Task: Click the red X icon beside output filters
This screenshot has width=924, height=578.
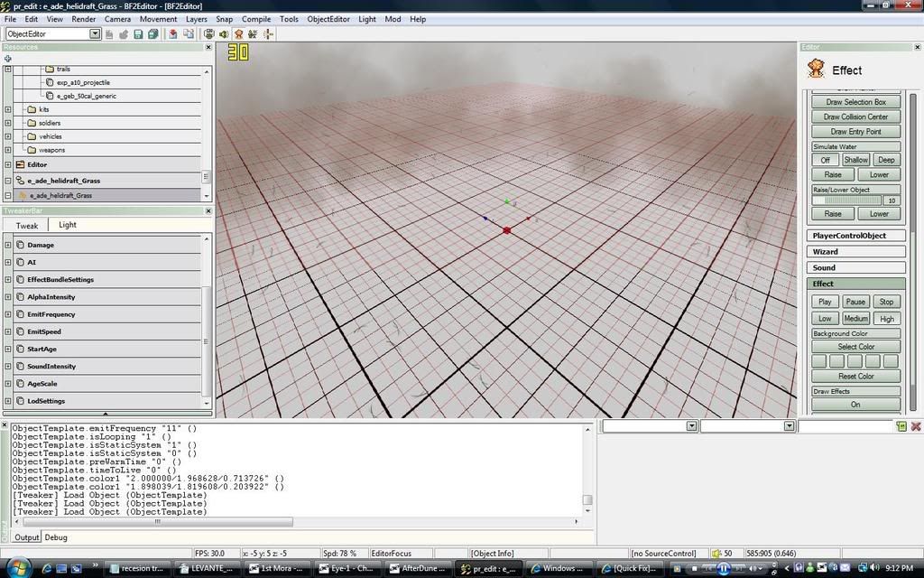Action: (916, 426)
